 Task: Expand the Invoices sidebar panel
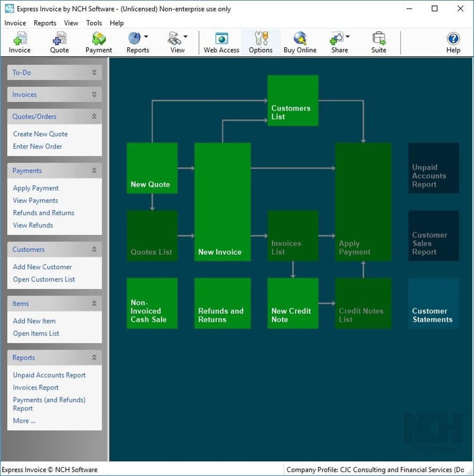pyautogui.click(x=94, y=95)
